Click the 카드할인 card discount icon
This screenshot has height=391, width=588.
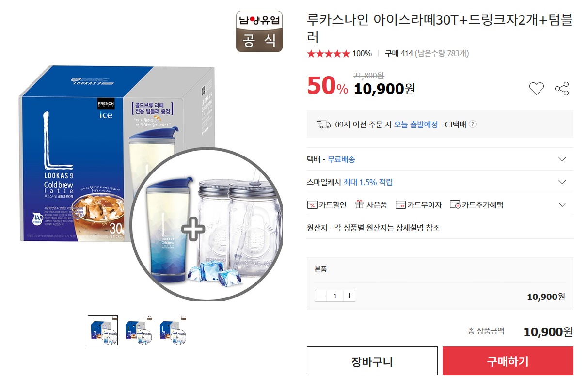pos(312,205)
